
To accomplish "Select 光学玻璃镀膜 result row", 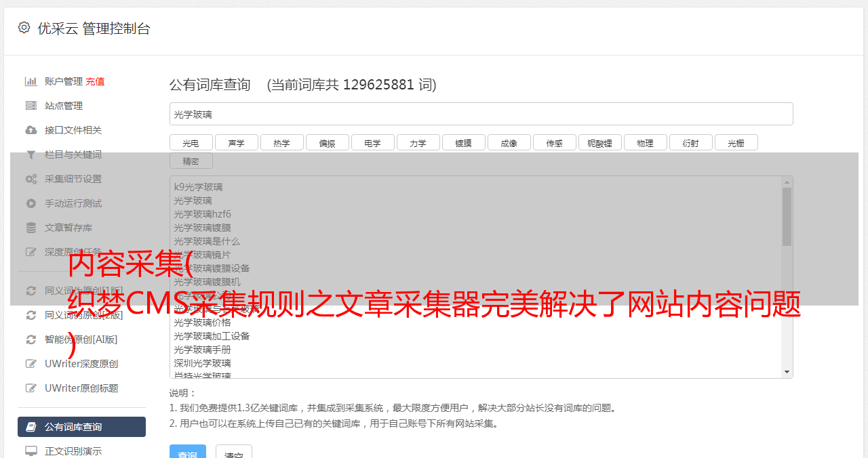I will tap(202, 228).
